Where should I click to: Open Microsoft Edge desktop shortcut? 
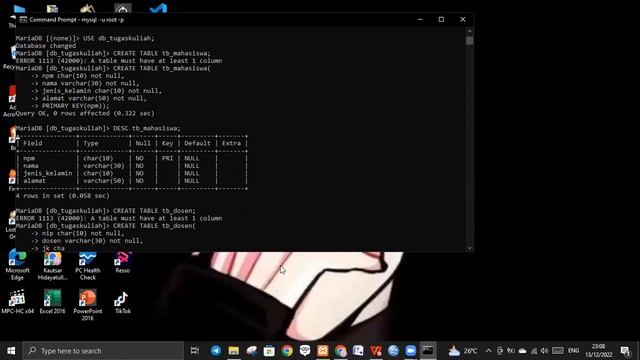[x=17, y=265]
